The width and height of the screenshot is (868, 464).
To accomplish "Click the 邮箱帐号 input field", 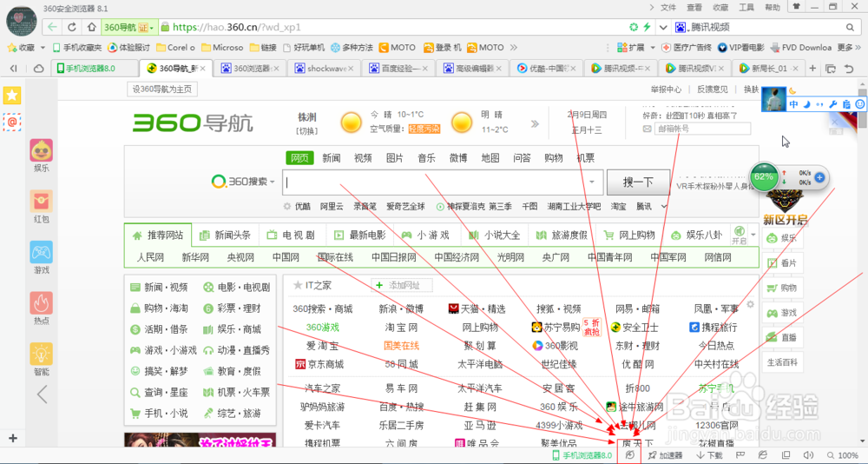I will coord(702,129).
